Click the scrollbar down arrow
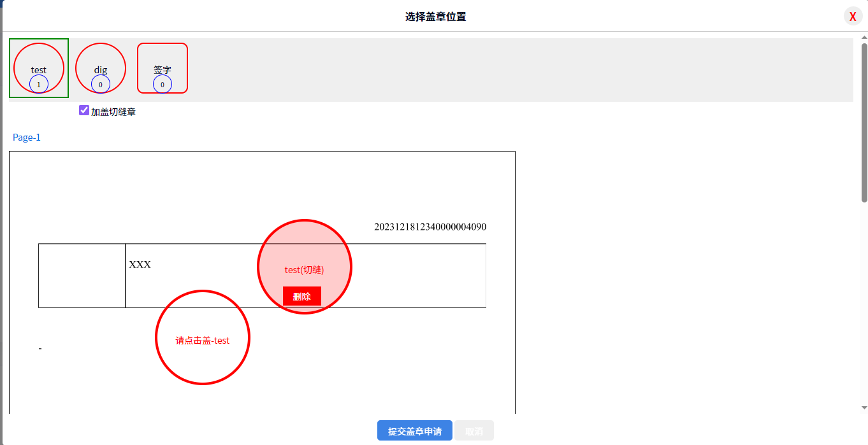The height and width of the screenshot is (445, 868). (864, 407)
